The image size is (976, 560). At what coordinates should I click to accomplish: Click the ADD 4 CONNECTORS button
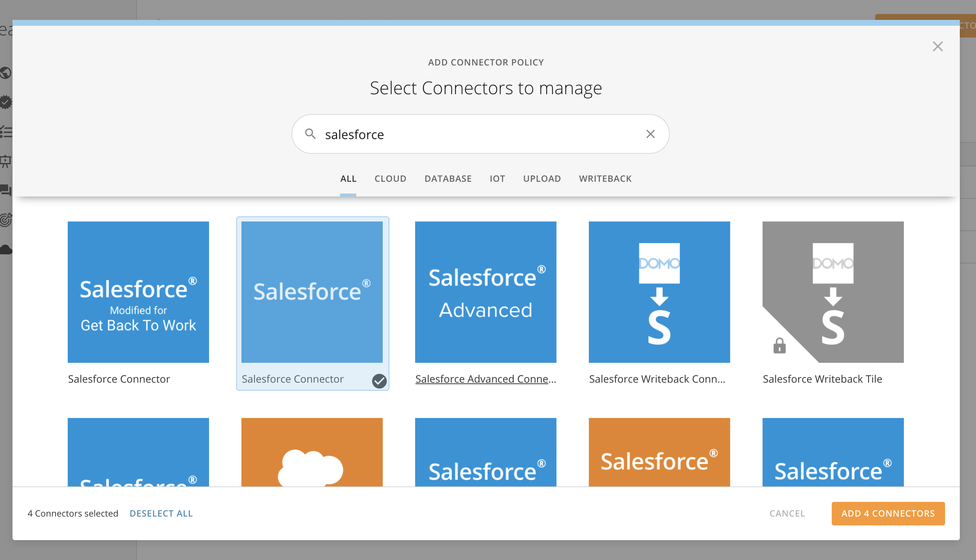(888, 513)
